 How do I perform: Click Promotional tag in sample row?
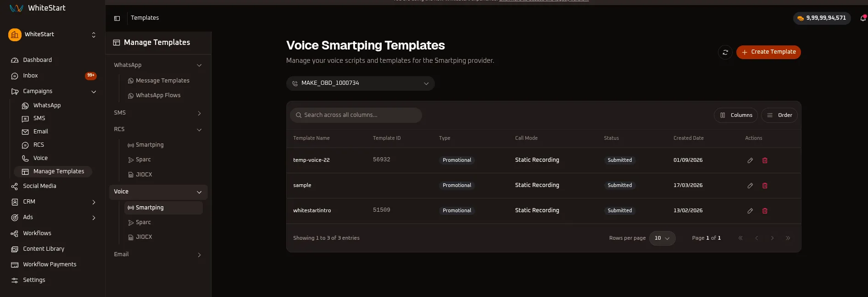click(456, 186)
